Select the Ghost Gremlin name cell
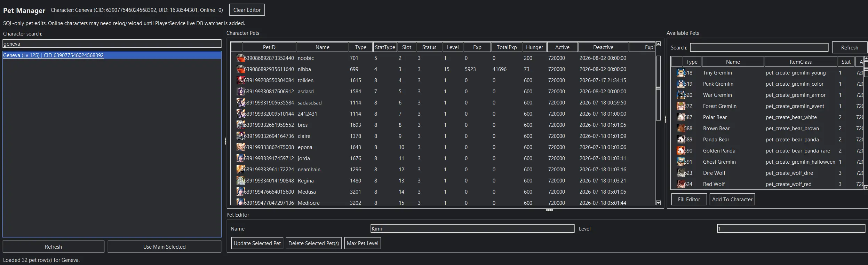This screenshot has width=868, height=265. [719, 162]
